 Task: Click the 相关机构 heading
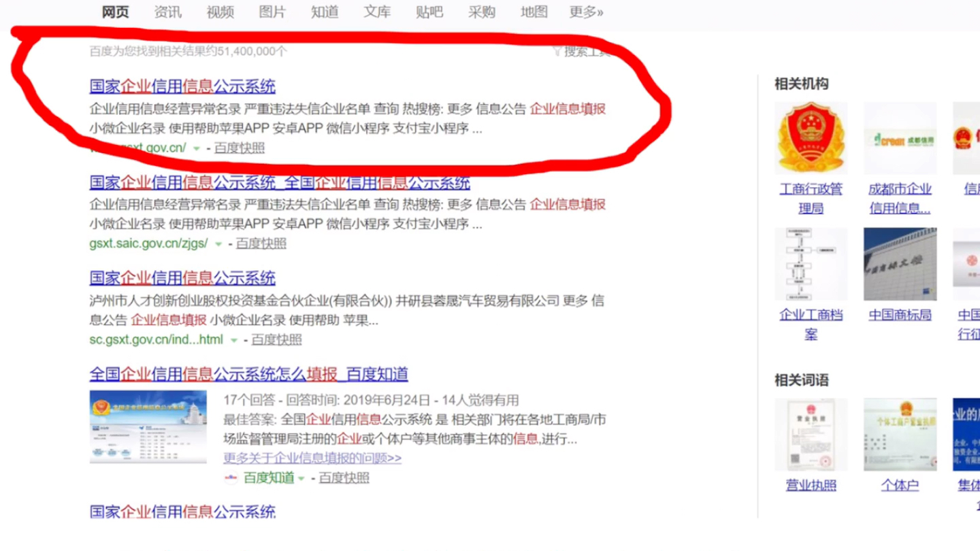802,84
